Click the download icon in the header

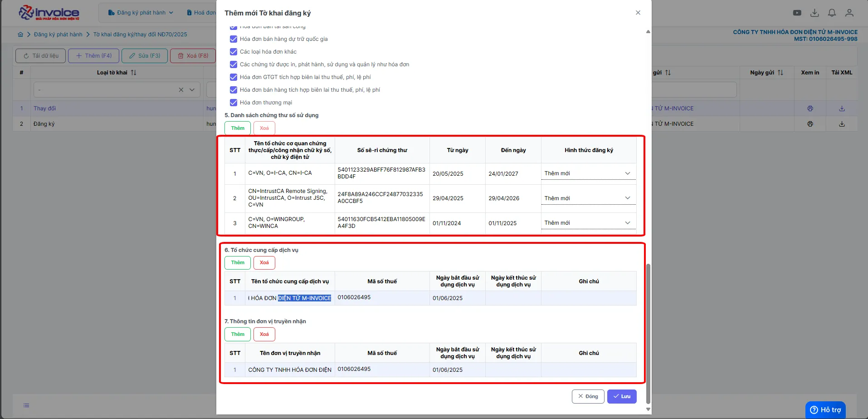tap(814, 13)
